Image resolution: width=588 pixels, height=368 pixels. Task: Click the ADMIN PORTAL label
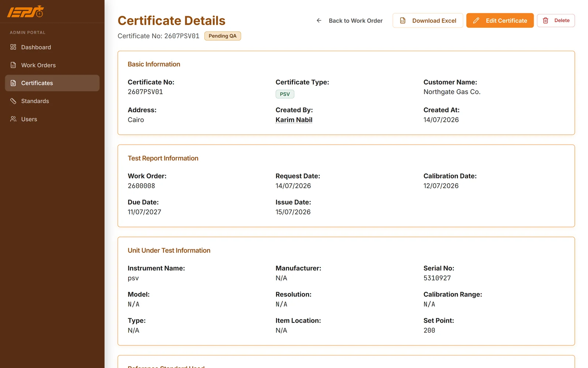pyautogui.click(x=28, y=32)
